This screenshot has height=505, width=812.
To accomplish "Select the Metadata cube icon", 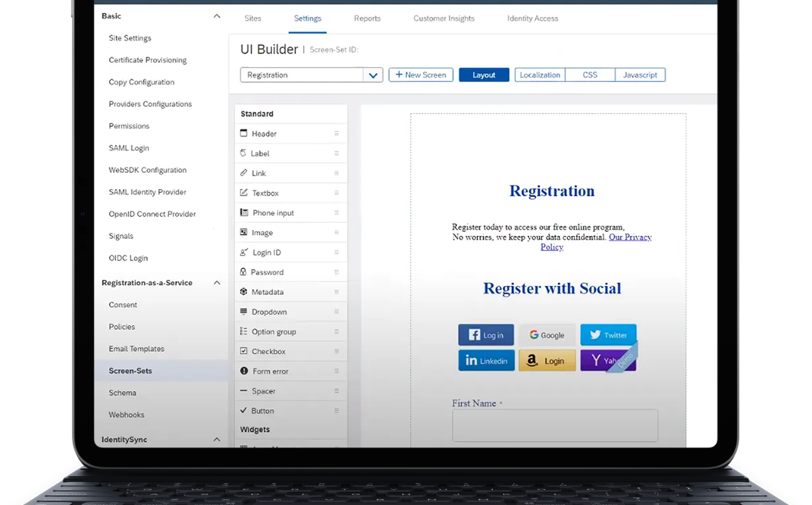I will (244, 292).
